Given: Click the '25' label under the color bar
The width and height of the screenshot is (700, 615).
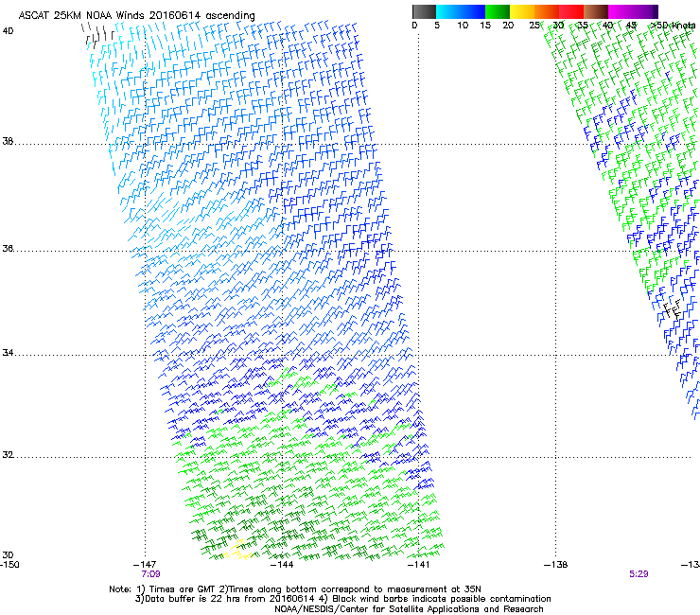Looking at the screenshot, I should tap(534, 26).
